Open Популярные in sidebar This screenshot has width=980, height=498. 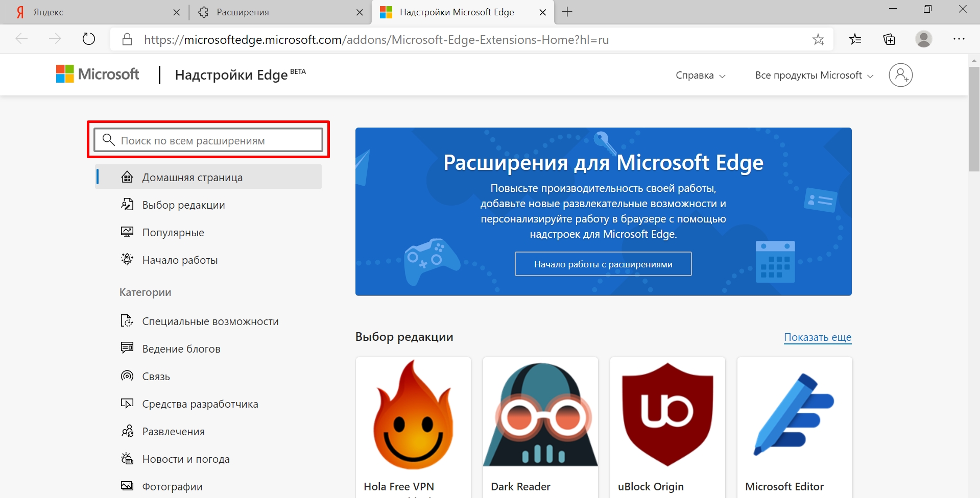(173, 233)
